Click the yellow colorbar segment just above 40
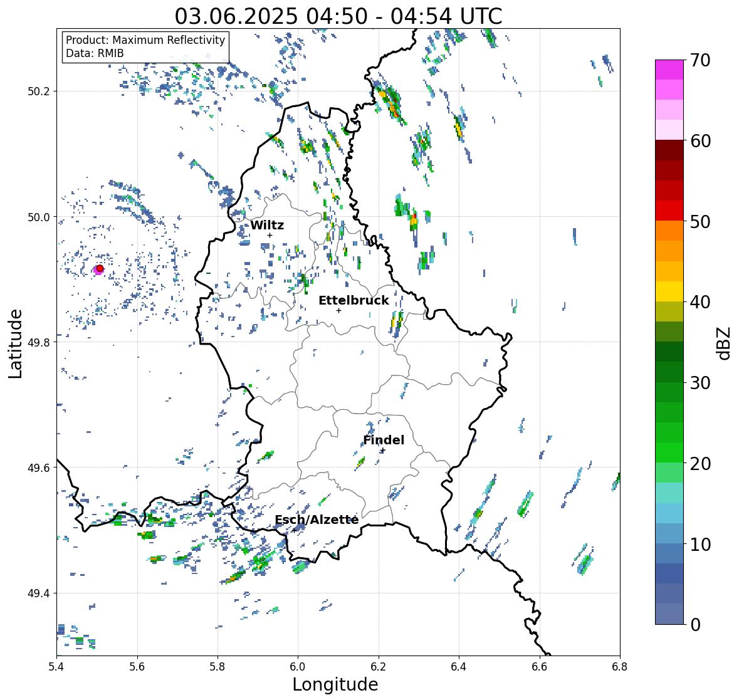Viewport: 739px width, 700px height. [669, 291]
